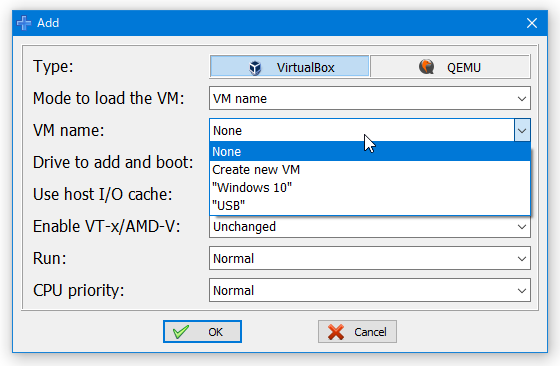Open the Run mode dropdown

click(370, 258)
